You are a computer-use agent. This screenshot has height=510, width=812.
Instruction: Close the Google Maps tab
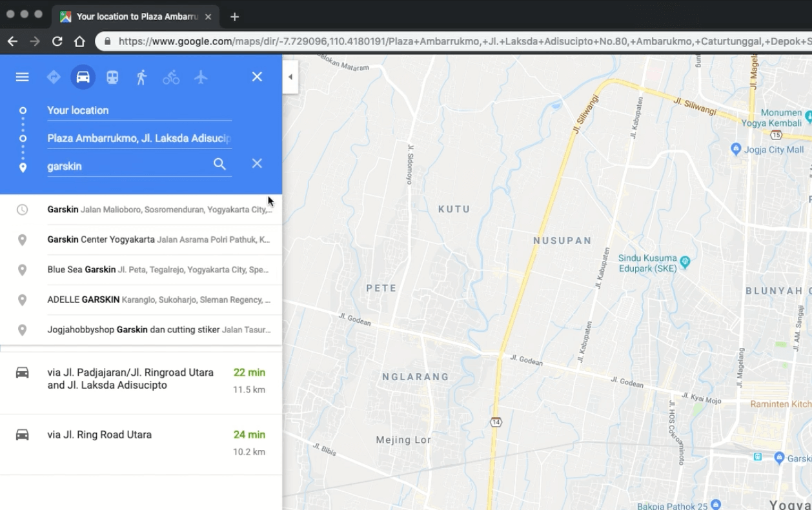208,17
